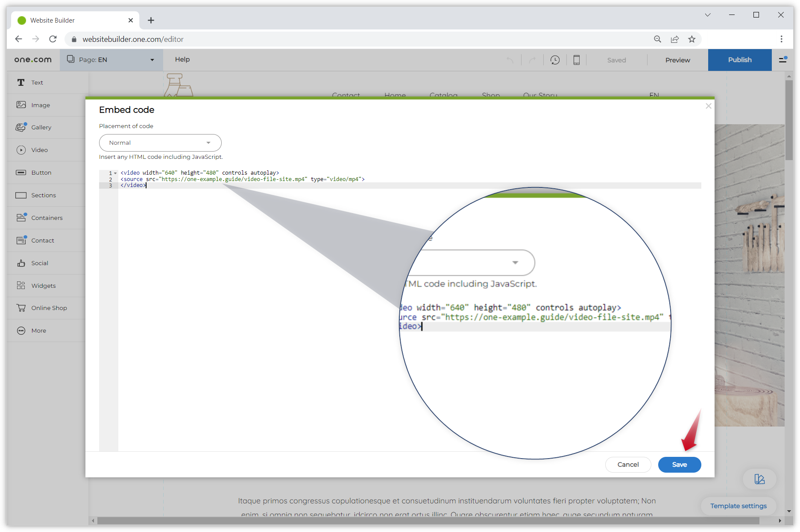Click the browser page reload icon
Image resolution: width=800 pixels, height=532 pixels.
[53, 39]
